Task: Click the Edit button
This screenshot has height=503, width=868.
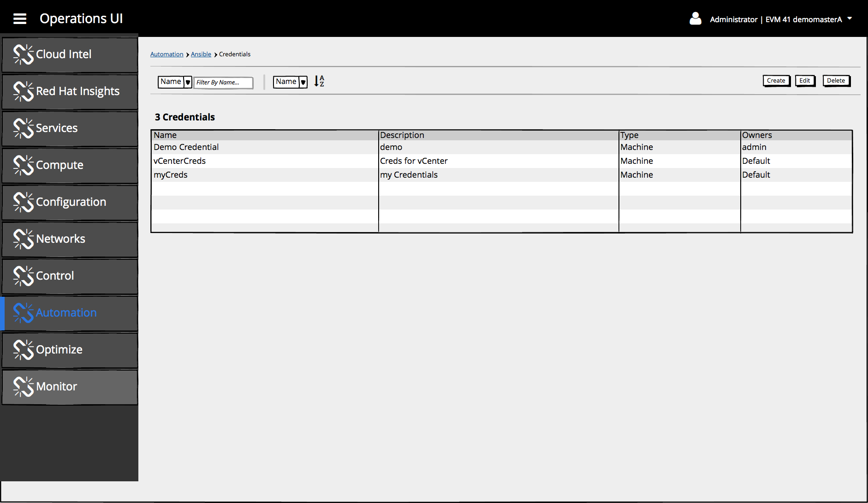Action: pyautogui.click(x=805, y=81)
